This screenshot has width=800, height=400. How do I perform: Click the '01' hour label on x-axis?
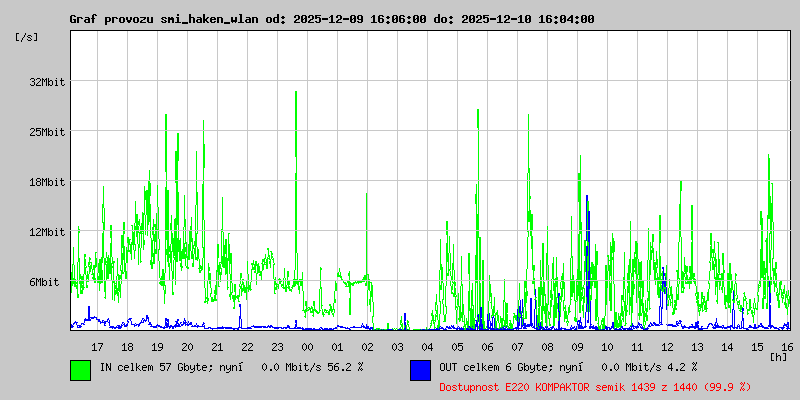coord(337,347)
